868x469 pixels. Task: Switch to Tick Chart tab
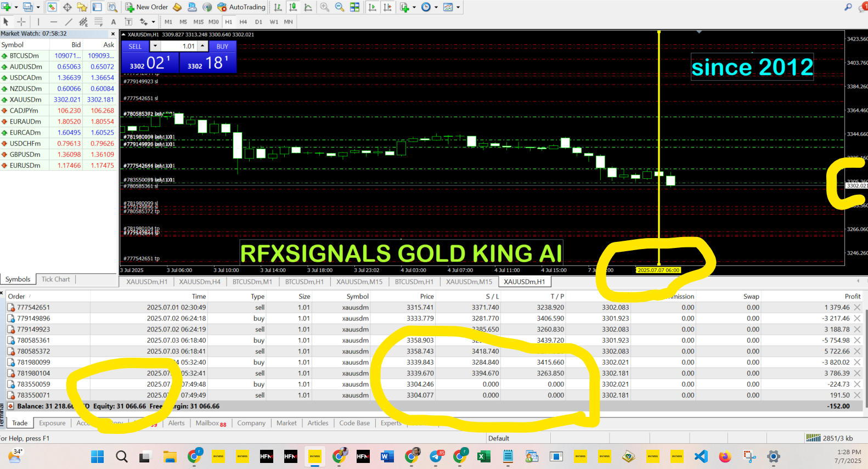coord(56,279)
